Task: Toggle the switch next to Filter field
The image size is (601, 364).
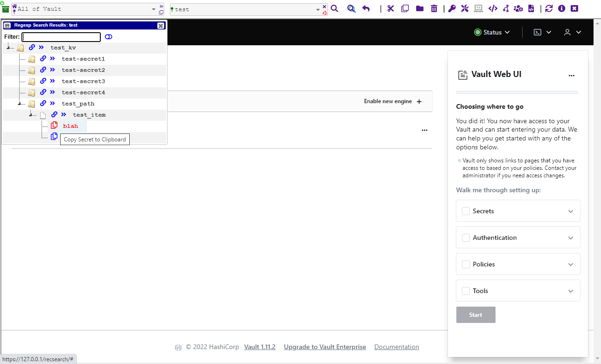Action: pyautogui.click(x=109, y=37)
